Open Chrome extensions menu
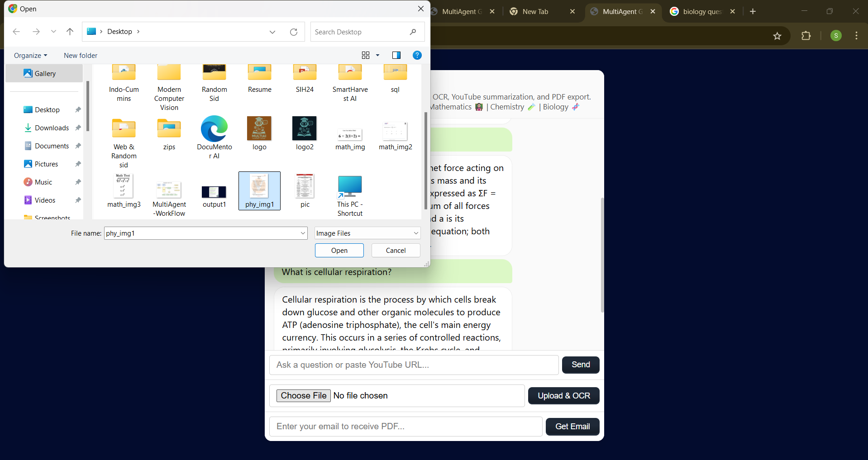Screen dimensions: 868x460 806,36
